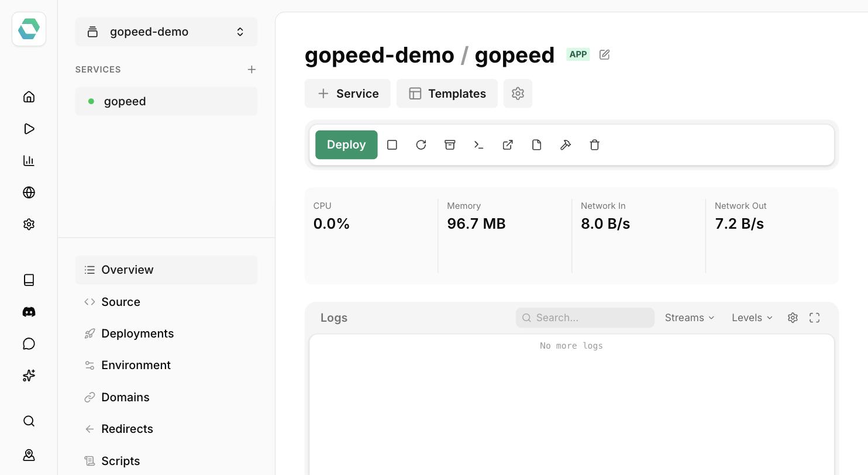Select the gopeed service in the sidebar
Image resolution: width=868 pixels, height=475 pixels.
pyautogui.click(x=166, y=101)
